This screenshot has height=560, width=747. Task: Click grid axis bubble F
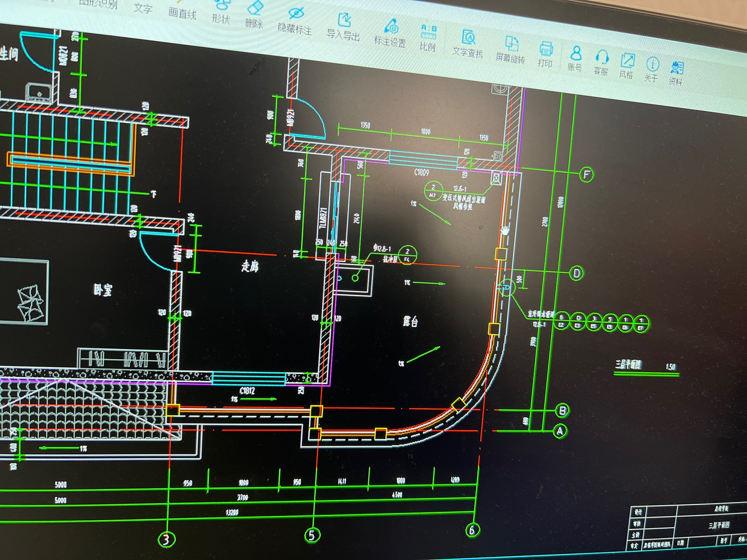[586, 175]
